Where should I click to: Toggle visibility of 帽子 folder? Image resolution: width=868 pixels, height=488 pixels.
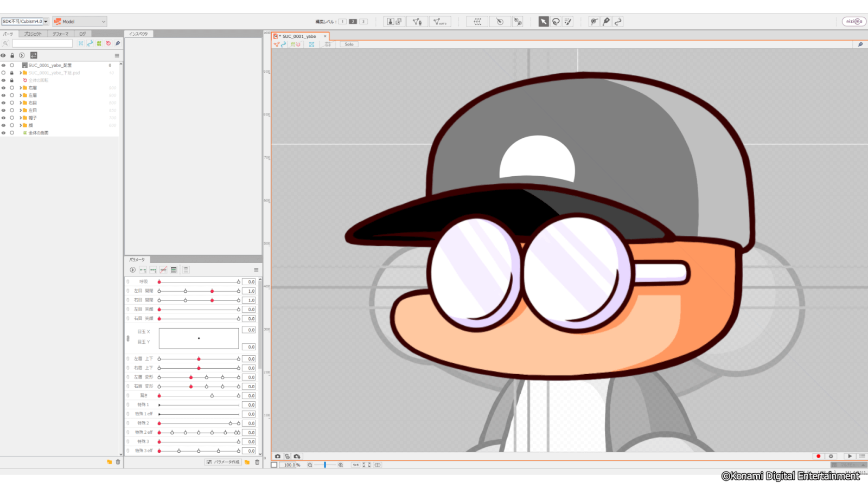click(3, 118)
